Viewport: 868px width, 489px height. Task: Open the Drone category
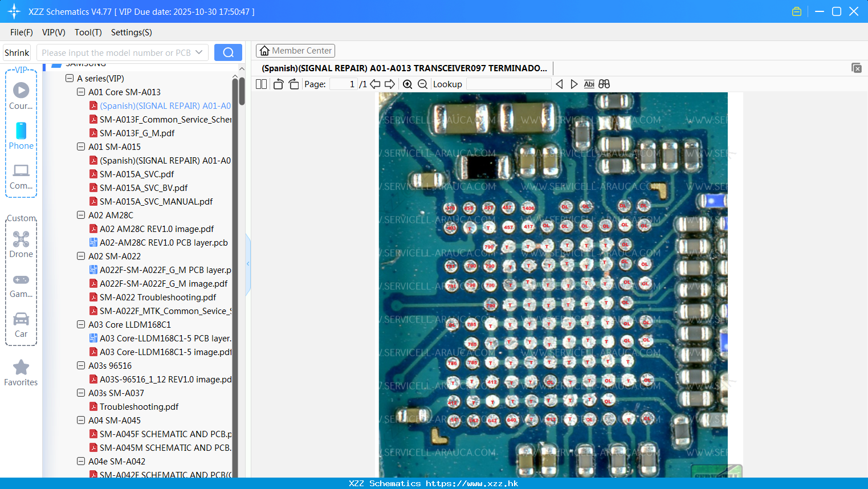click(x=21, y=244)
